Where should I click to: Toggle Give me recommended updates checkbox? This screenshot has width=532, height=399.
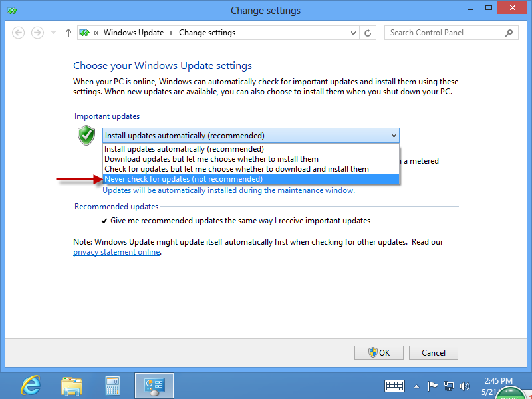[x=104, y=221]
